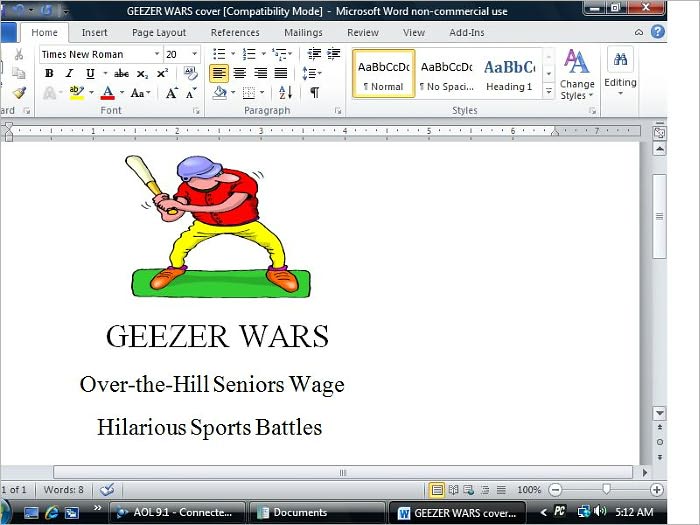Expand the Styles gallery More arrow
This screenshot has height=525, width=700.
(x=549, y=92)
